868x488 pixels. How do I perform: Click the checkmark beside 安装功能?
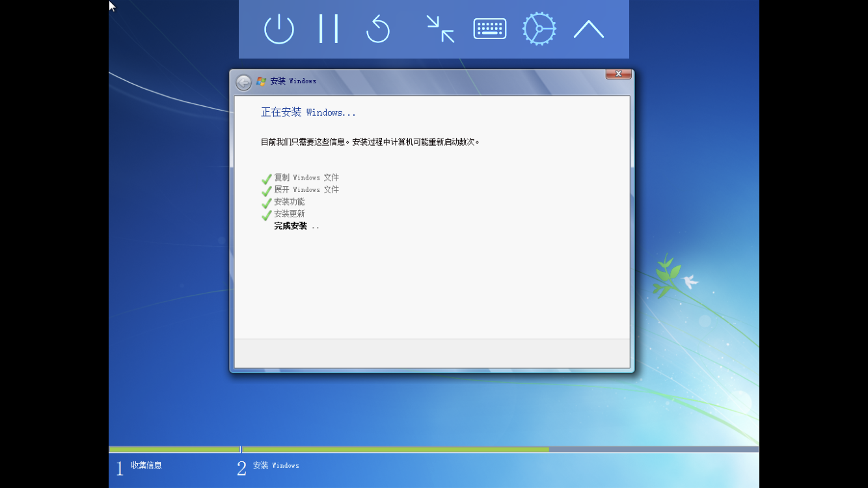click(266, 202)
